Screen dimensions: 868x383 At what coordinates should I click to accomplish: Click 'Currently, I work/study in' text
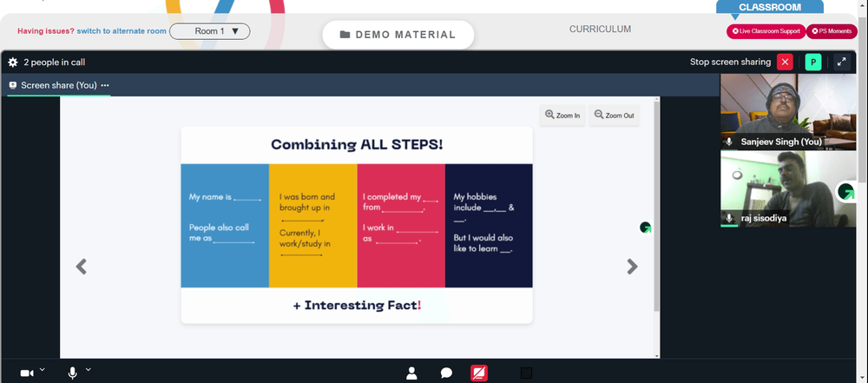point(305,238)
